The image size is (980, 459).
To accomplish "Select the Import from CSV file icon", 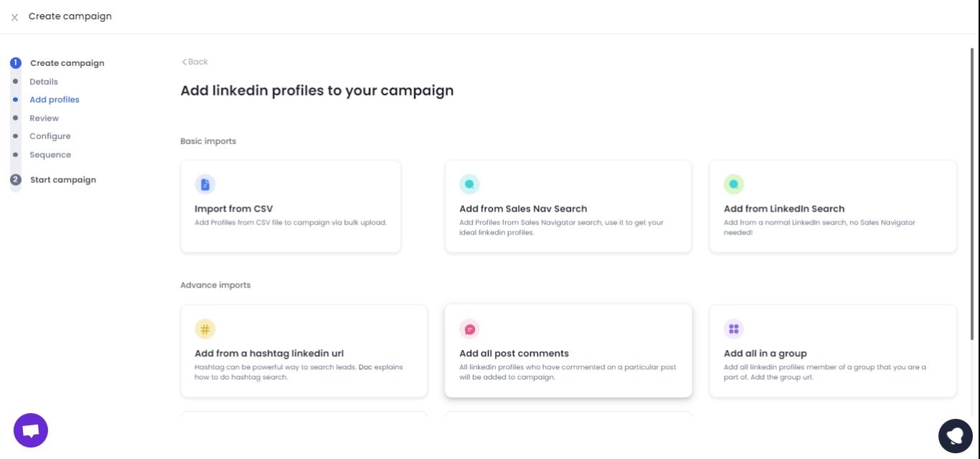I will 206,184.
